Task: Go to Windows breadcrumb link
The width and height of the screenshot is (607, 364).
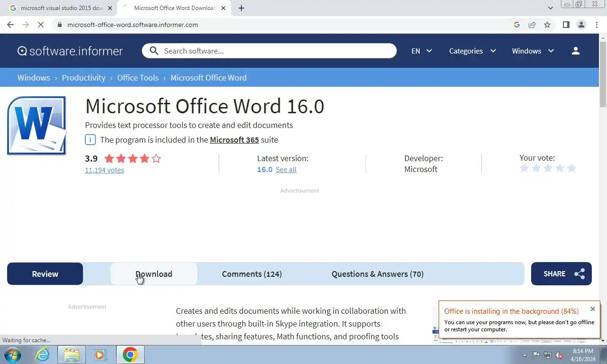Action: pos(34,78)
